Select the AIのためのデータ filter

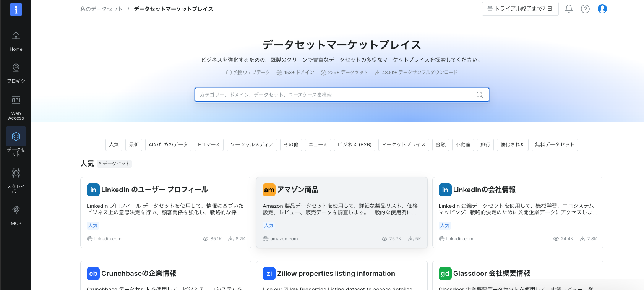pyautogui.click(x=168, y=145)
